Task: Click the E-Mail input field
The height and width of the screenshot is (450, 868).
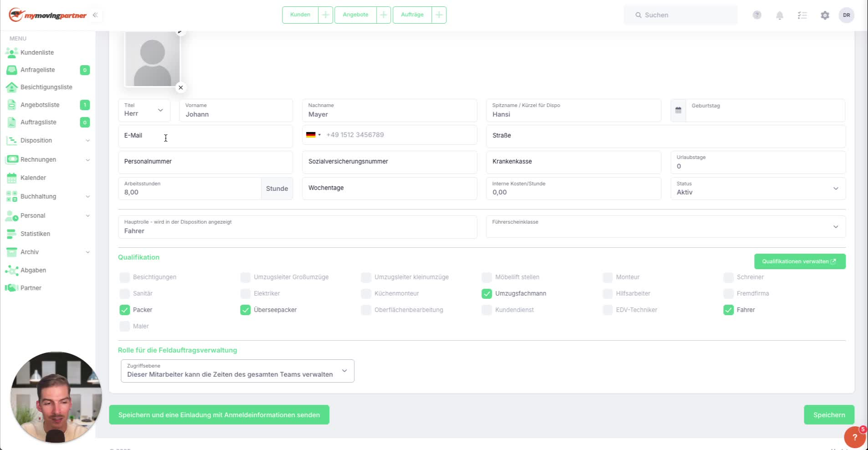Action: 205,136
